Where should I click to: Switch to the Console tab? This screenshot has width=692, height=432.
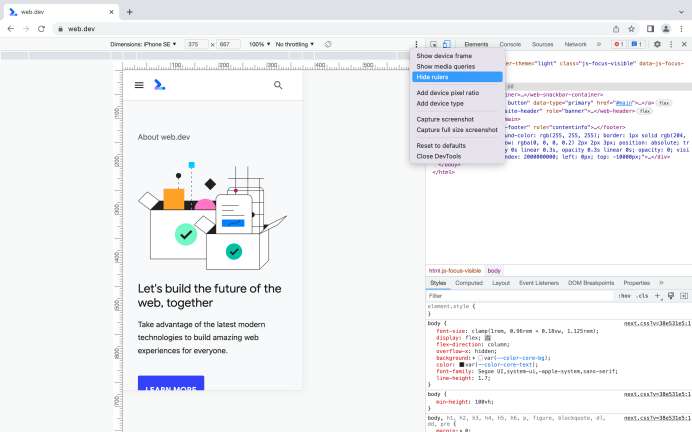point(510,44)
